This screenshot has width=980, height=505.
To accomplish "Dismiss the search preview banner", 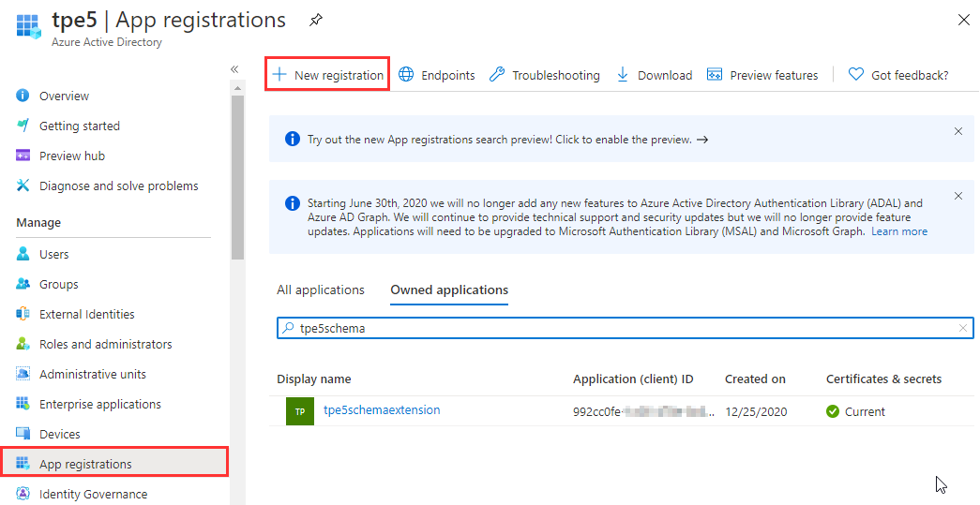I will 957,131.
